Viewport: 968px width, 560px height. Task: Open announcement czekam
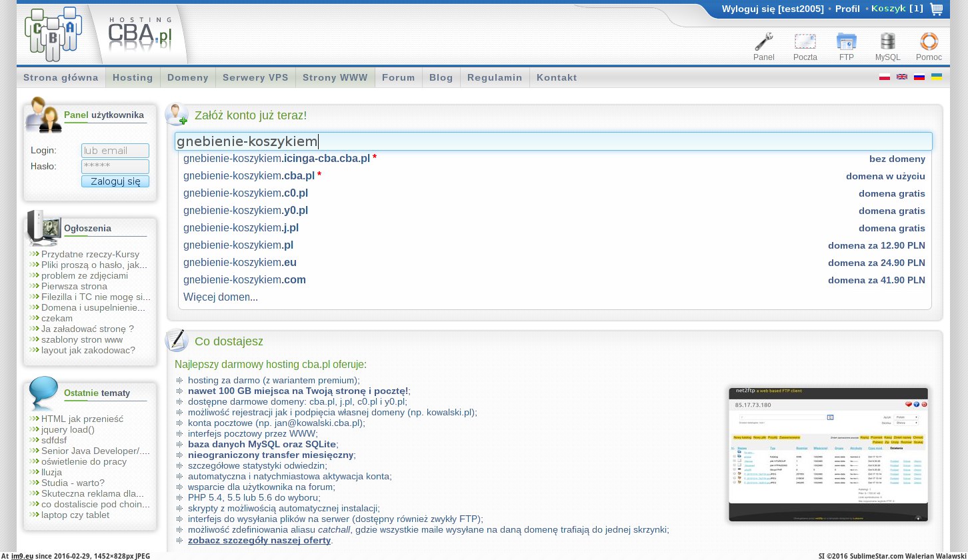click(57, 318)
